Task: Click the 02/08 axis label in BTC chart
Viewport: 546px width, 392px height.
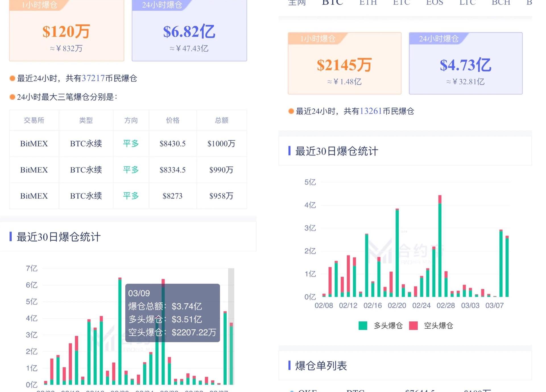Action: tap(324, 306)
